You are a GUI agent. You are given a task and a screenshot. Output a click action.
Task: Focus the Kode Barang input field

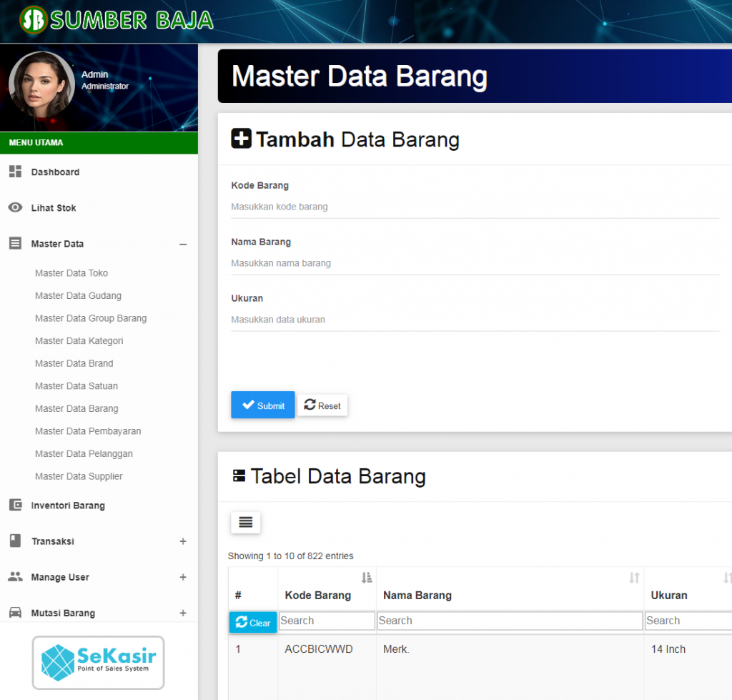(x=475, y=207)
